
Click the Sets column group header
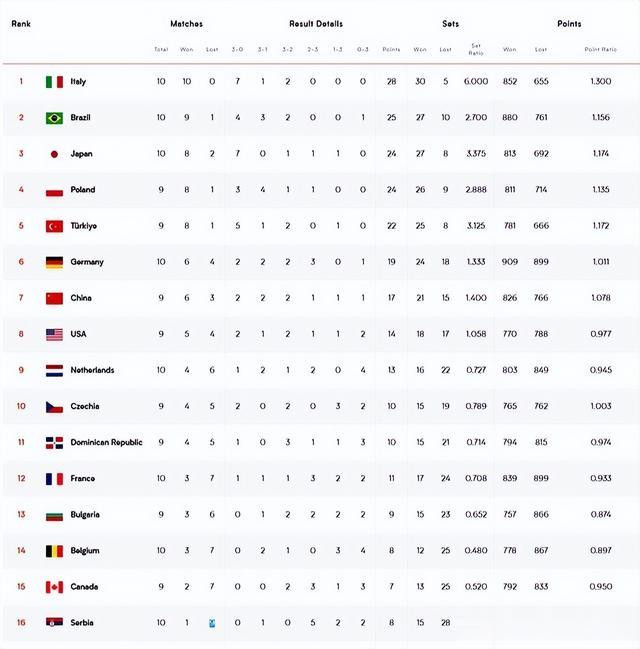point(451,24)
